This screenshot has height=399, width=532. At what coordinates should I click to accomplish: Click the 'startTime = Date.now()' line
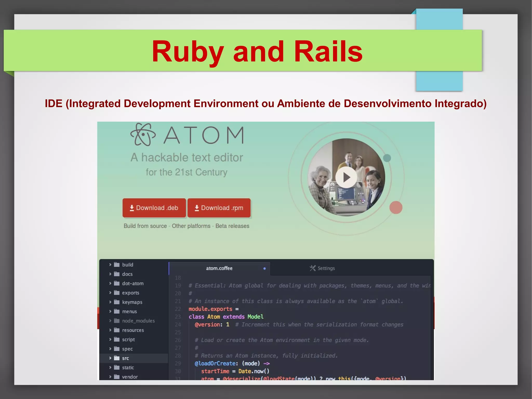(x=235, y=371)
